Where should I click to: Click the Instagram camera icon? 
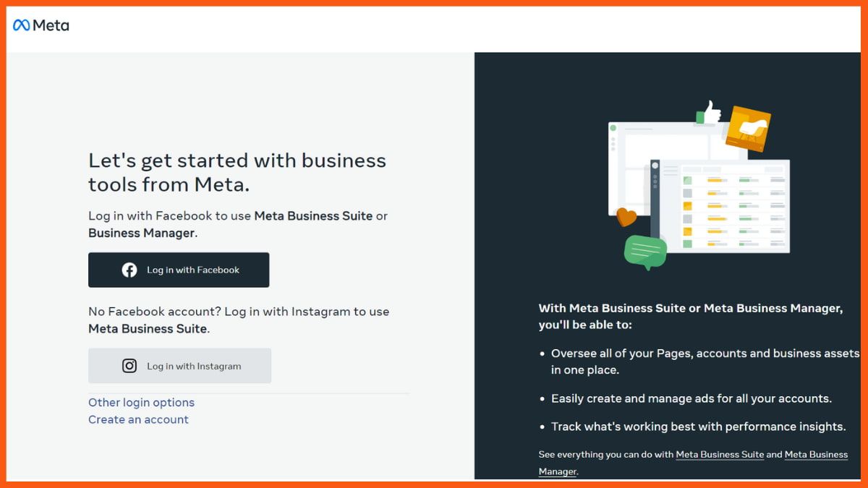129,366
